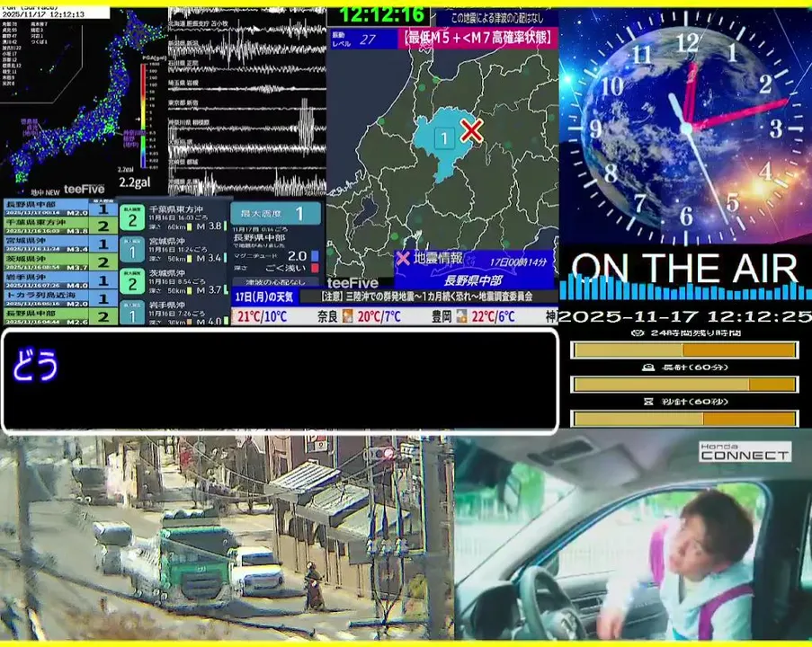Image resolution: width=812 pixels, height=647 pixels.
Task: Click the Japan PGA seismic intensity map
Action: click(83, 101)
